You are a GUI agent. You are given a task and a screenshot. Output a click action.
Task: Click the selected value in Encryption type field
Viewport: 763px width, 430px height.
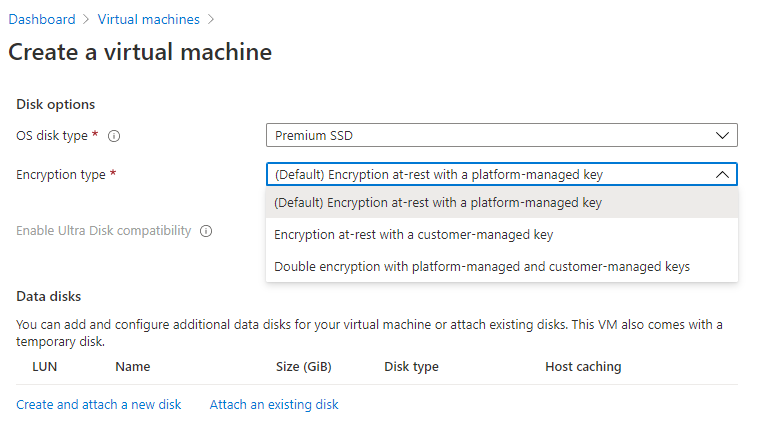(x=438, y=174)
